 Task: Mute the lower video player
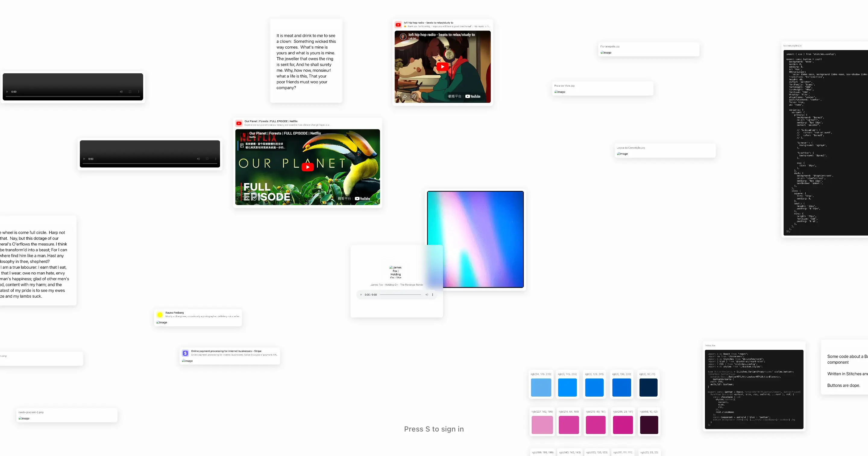pyautogui.click(x=199, y=159)
